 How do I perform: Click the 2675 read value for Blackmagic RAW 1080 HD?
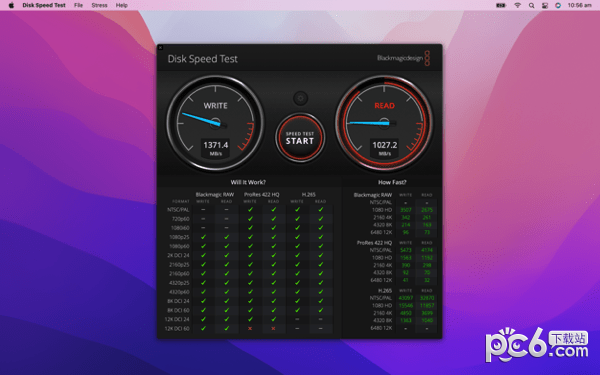pyautogui.click(x=427, y=210)
